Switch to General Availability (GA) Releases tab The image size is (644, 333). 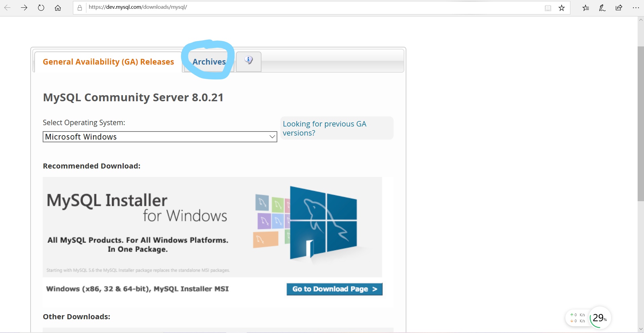(x=108, y=62)
